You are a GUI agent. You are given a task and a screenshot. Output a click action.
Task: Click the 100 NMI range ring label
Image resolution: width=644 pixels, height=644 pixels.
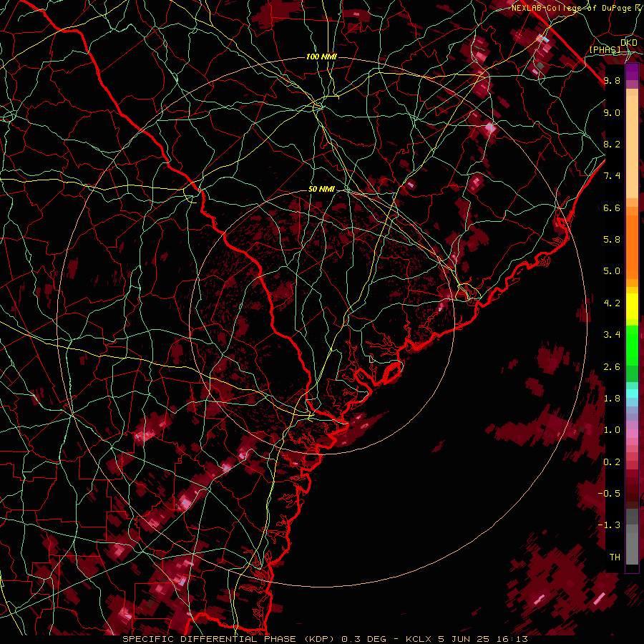tap(321, 57)
